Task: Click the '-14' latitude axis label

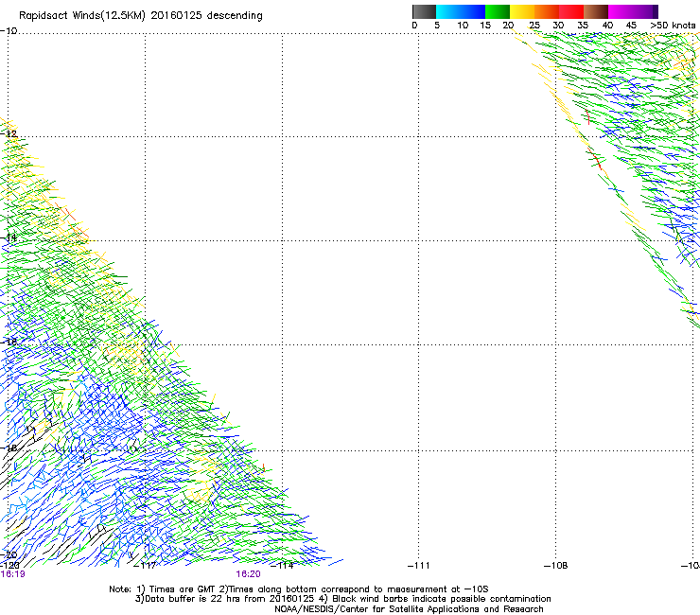Action: [9, 237]
